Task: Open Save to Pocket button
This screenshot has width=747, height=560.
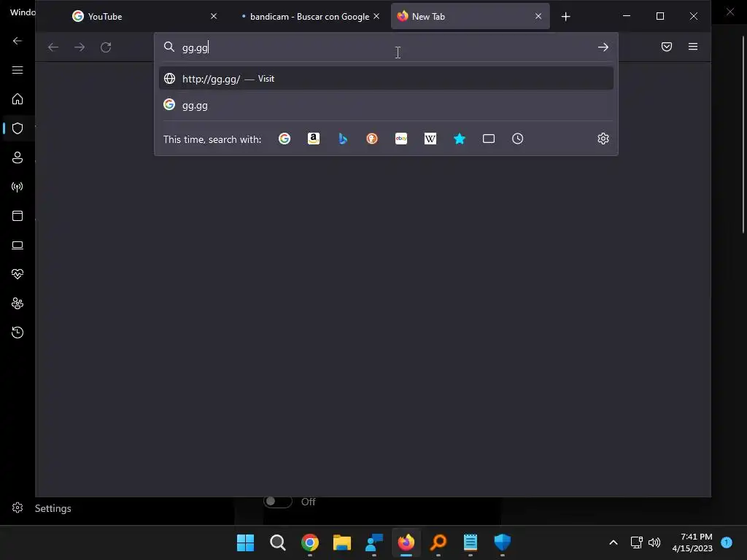Action: pos(667,47)
